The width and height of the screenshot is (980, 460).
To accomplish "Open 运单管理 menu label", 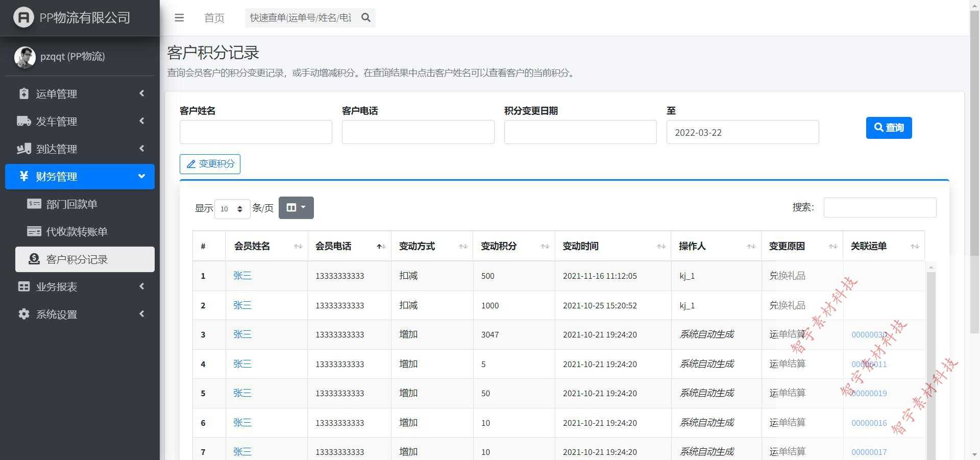I will [x=56, y=94].
